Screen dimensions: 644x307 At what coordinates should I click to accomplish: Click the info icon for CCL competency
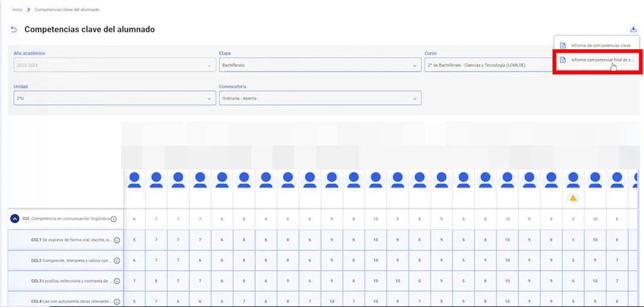pos(113,219)
